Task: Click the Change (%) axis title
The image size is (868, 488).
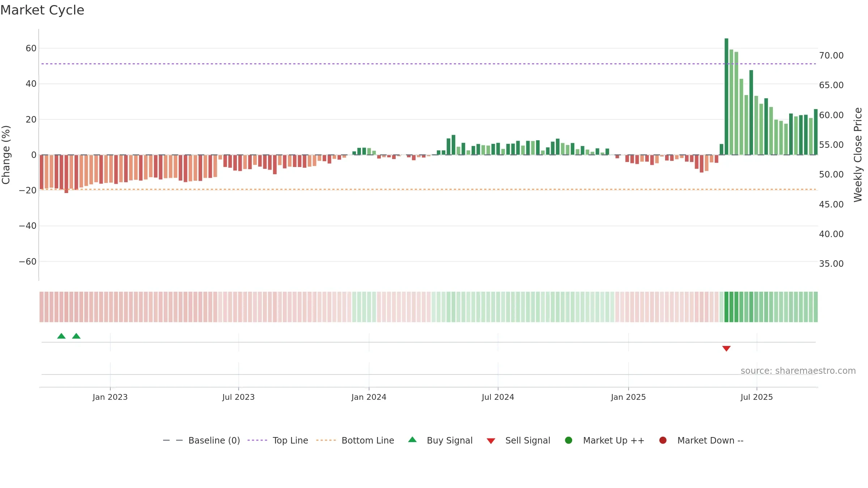Action: [6, 155]
